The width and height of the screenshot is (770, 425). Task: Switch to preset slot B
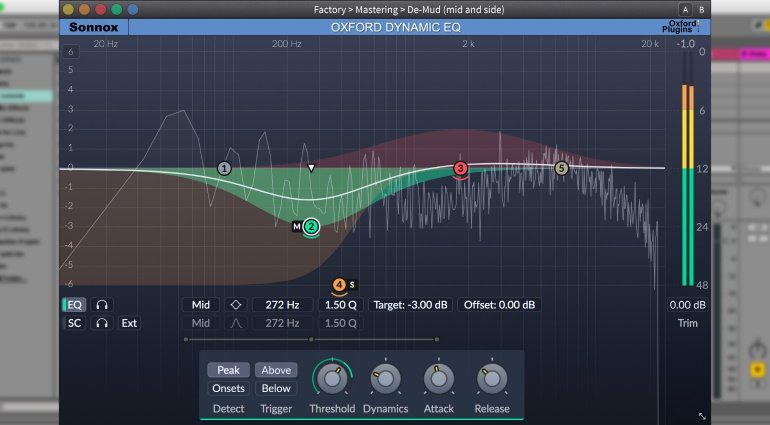[700, 9]
